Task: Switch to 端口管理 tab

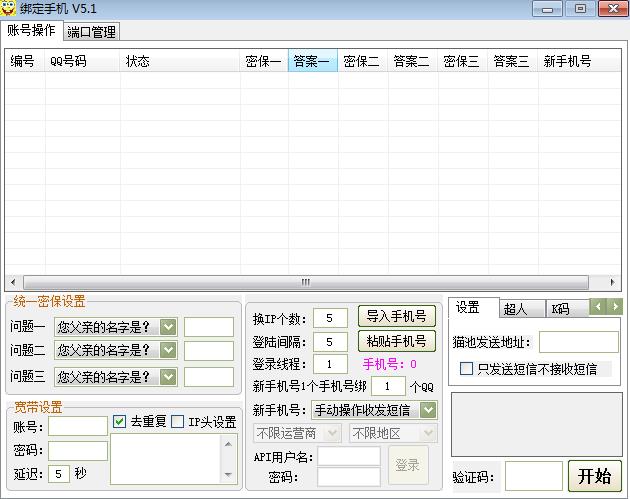Action: pos(91,32)
